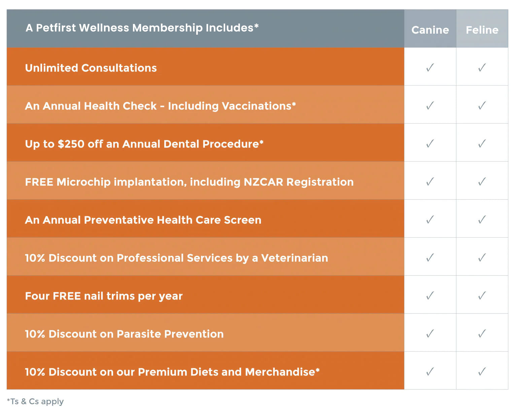517x420 pixels.
Task: Click the Up to $250 off Dental Procedure text
Action: tap(144, 144)
